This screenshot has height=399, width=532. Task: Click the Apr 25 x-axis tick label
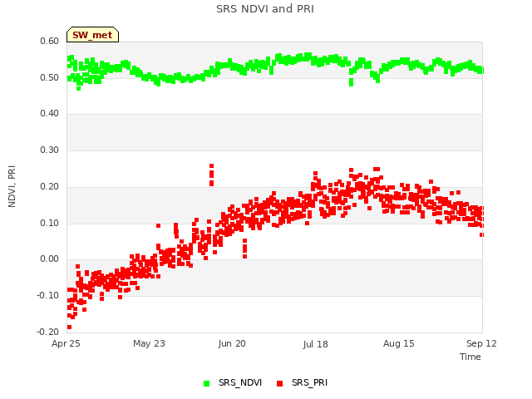(66, 343)
